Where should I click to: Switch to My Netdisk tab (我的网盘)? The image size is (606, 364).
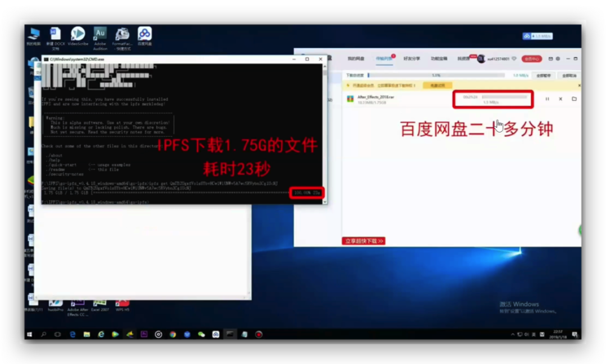click(x=356, y=59)
